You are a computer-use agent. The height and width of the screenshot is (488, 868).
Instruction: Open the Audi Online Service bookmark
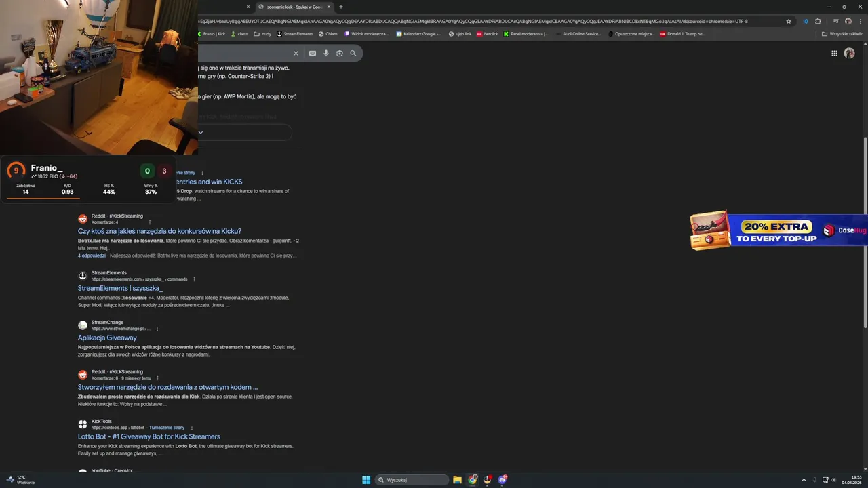tap(578, 33)
